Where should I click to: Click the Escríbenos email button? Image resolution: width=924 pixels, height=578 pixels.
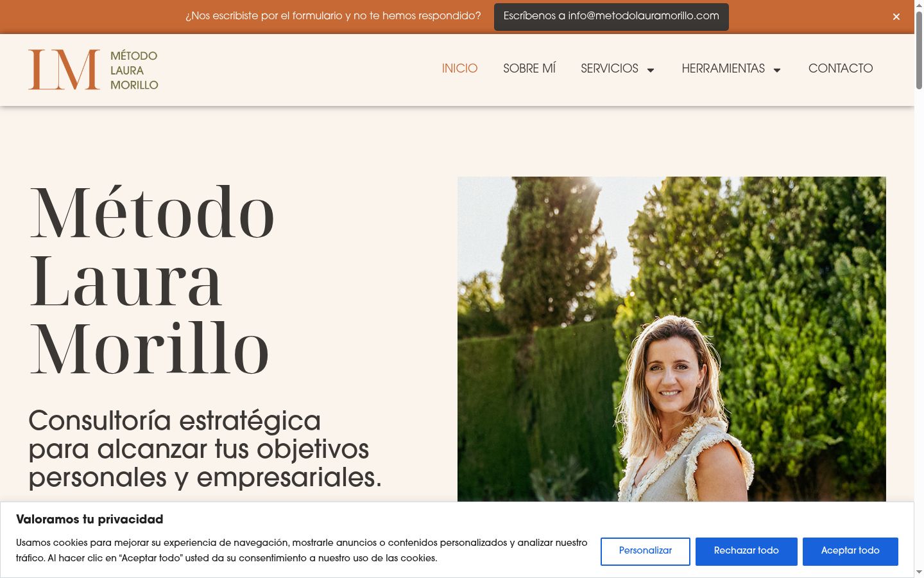[612, 17]
